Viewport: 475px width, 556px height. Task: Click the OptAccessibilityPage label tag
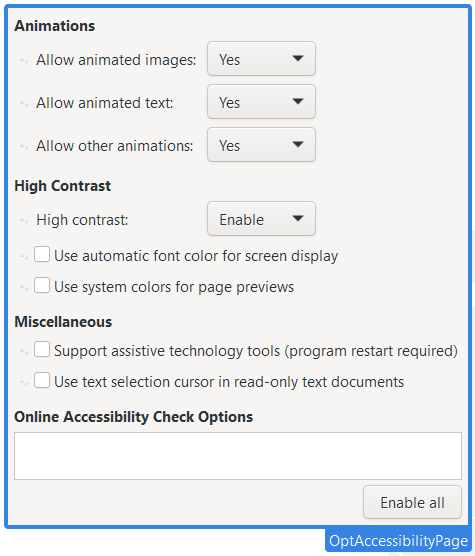398,541
